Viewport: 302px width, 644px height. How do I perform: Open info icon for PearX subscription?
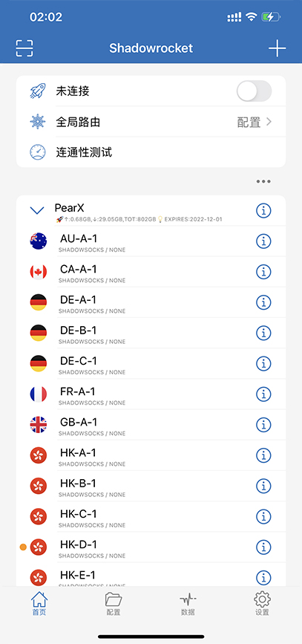[263, 211]
